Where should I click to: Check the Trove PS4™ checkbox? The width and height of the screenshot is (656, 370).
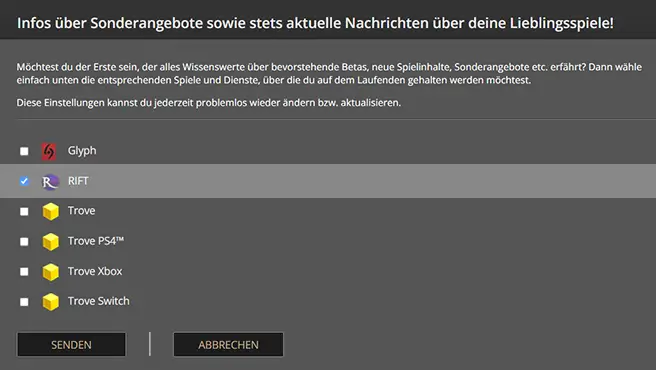(24, 242)
